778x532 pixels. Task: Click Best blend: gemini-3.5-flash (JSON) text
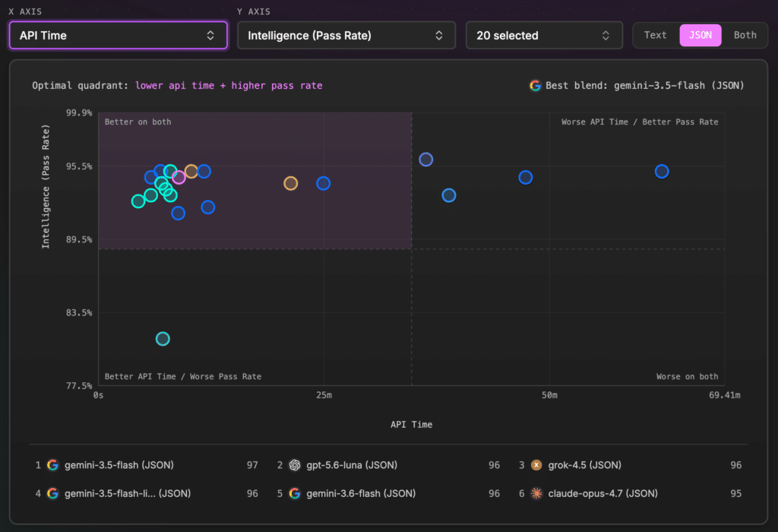pos(644,85)
